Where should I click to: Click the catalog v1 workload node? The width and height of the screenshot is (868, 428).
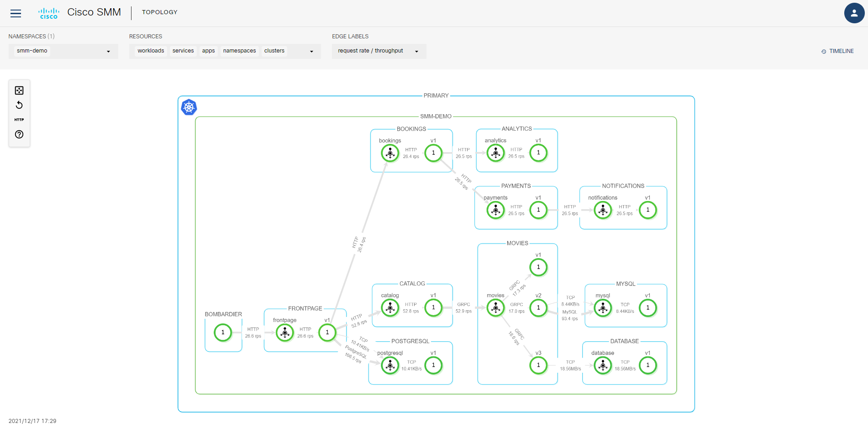click(x=433, y=308)
